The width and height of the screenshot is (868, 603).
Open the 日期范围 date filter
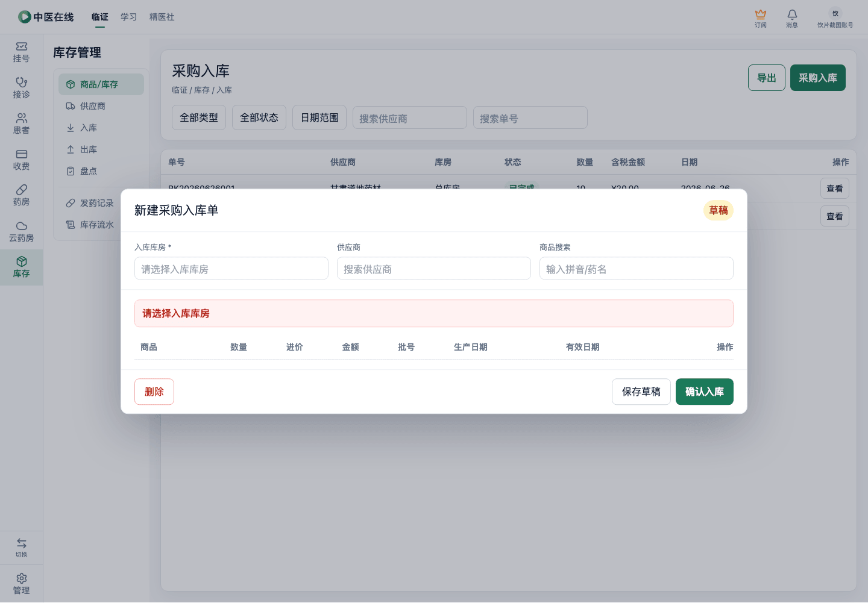coord(319,117)
